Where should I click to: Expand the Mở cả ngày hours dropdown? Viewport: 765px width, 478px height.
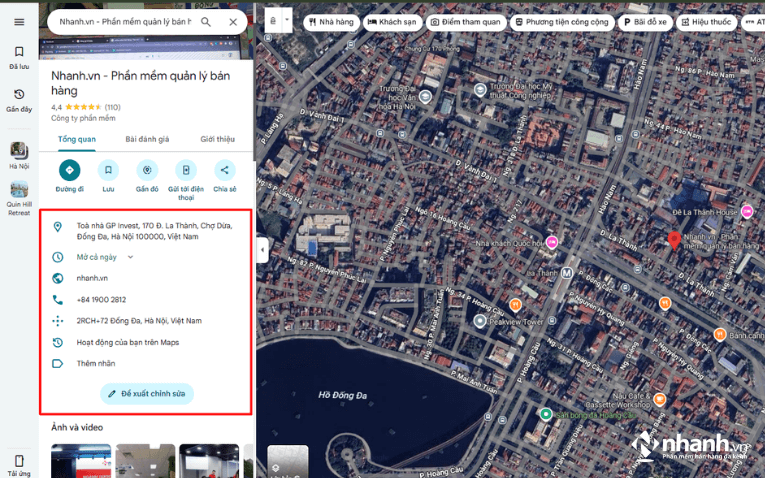click(x=130, y=257)
